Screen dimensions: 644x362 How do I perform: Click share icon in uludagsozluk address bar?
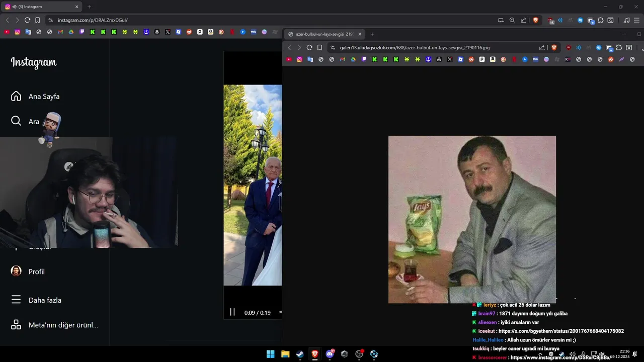(542, 47)
